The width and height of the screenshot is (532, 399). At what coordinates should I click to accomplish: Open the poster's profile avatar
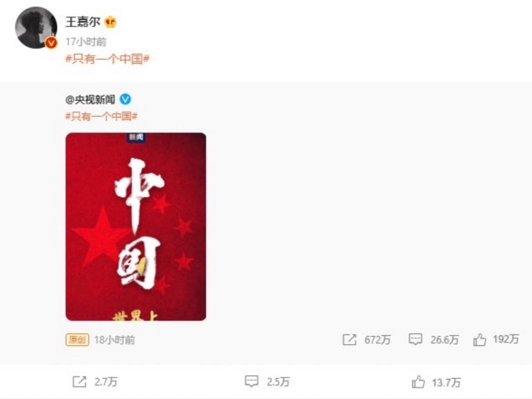36,27
